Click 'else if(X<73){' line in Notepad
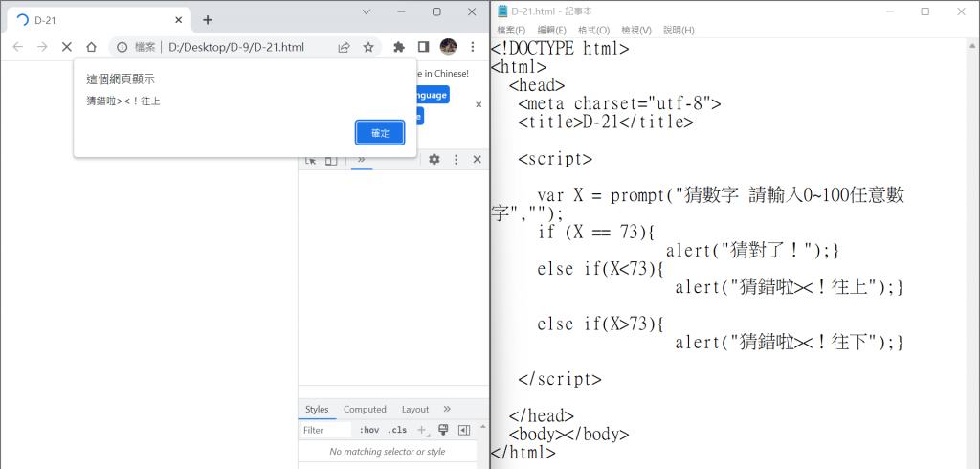The width and height of the screenshot is (980, 469). point(601,269)
